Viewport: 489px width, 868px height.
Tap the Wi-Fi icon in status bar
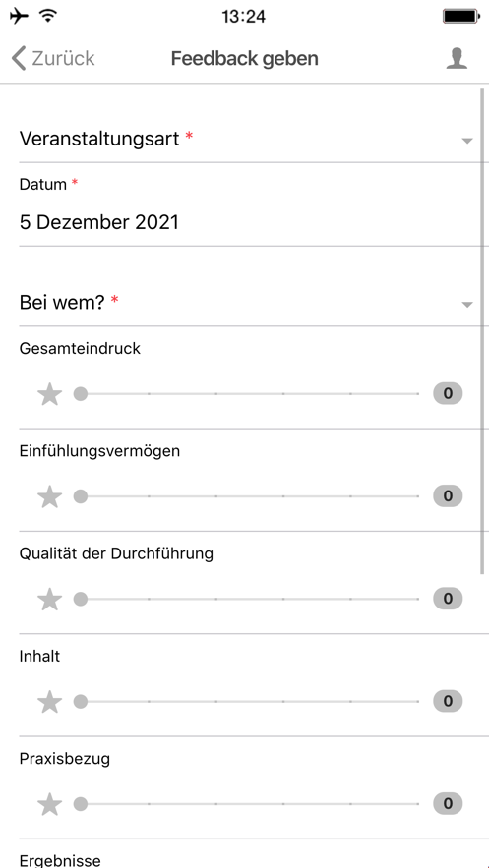[x=49, y=16]
